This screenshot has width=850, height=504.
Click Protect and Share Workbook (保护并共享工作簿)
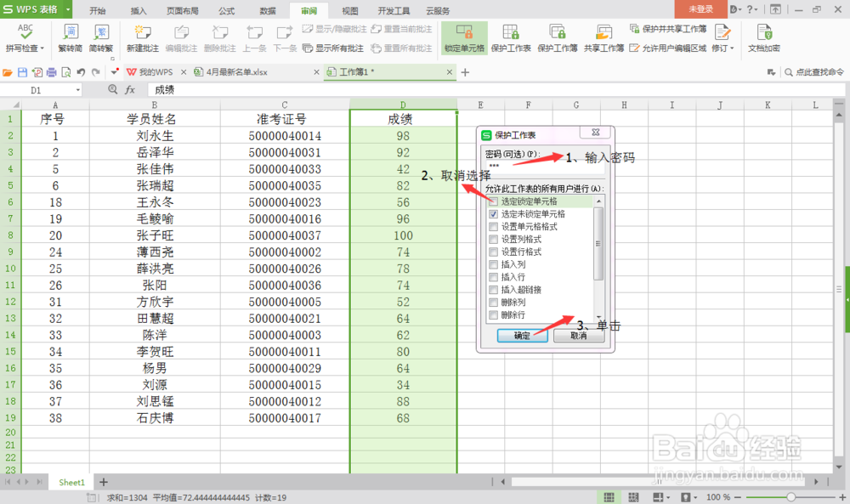point(668,29)
